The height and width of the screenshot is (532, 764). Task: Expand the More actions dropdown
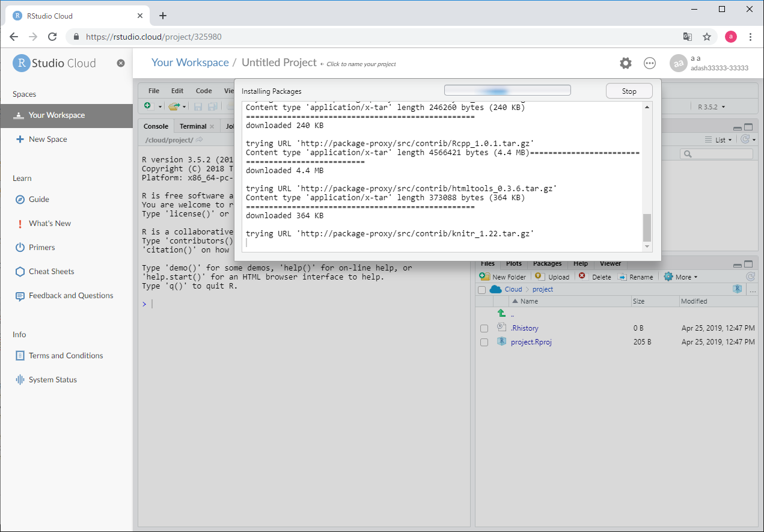click(681, 277)
